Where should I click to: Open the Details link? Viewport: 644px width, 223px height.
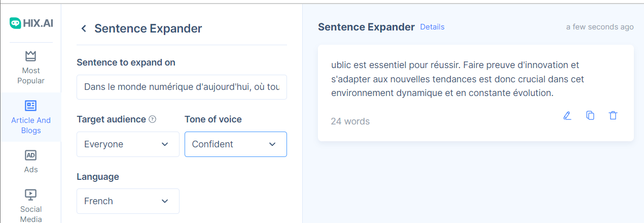(432, 27)
